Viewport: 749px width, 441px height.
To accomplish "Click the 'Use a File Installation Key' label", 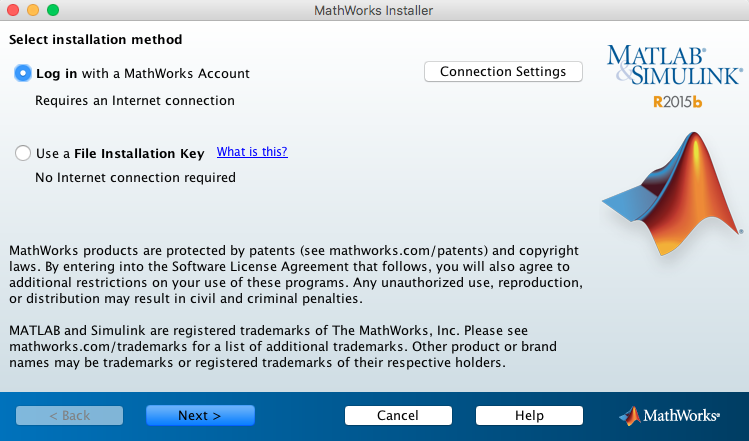I will (120, 154).
